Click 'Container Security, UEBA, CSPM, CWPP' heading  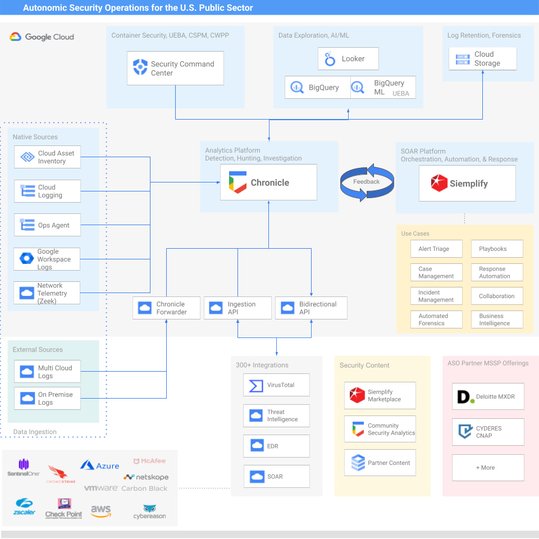tap(170, 35)
